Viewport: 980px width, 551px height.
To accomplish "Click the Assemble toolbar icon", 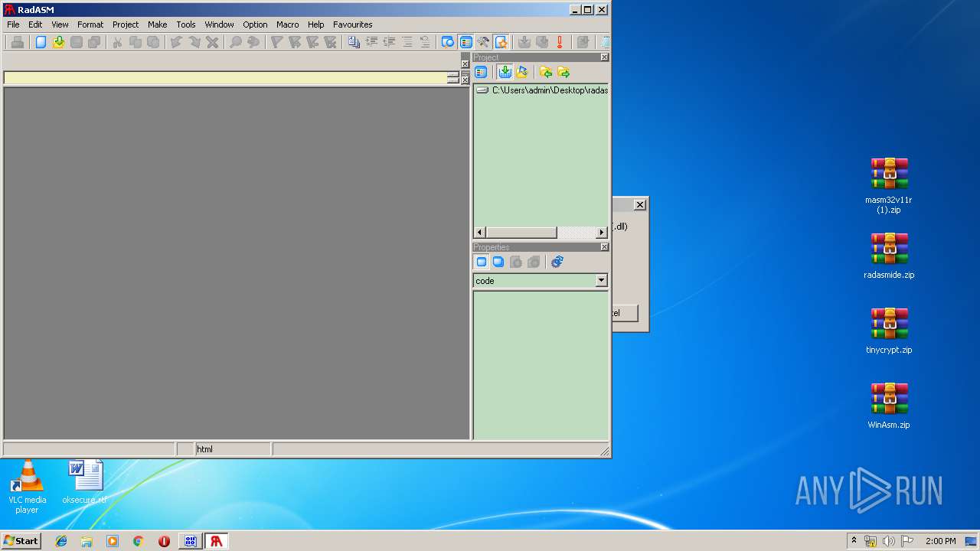I will click(x=524, y=42).
